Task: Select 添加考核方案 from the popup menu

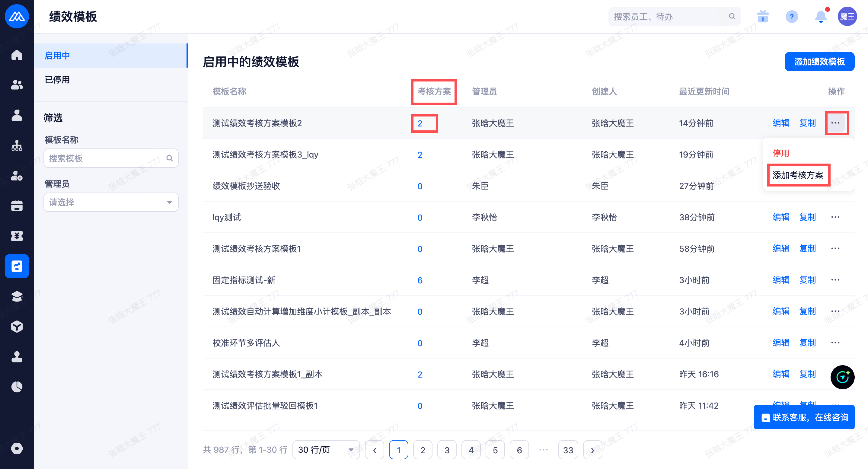Action: click(x=798, y=175)
